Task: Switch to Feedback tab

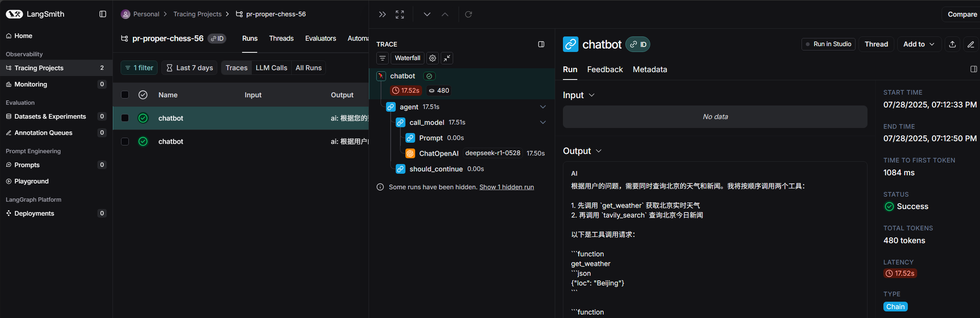Action: click(605, 69)
